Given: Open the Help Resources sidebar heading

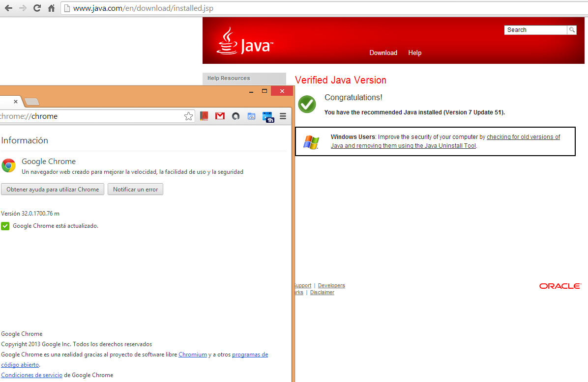Looking at the screenshot, I should [244, 78].
